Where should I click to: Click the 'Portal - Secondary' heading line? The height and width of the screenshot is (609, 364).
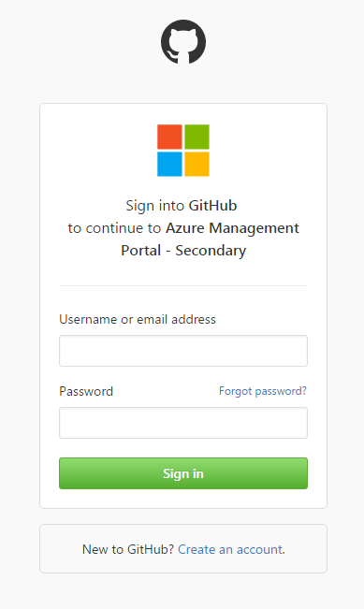[183, 251]
